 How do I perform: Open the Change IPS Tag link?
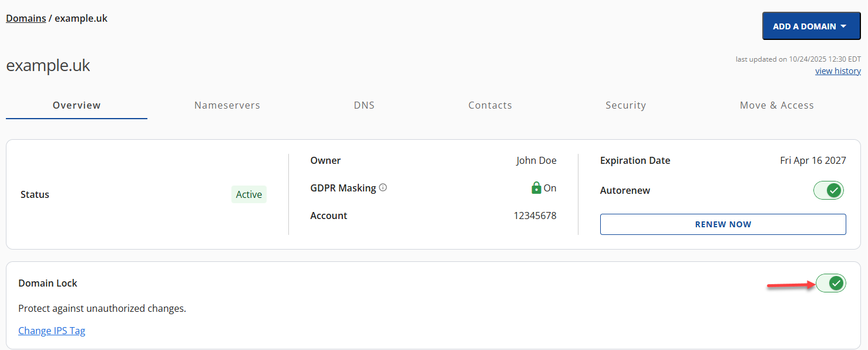coord(52,330)
